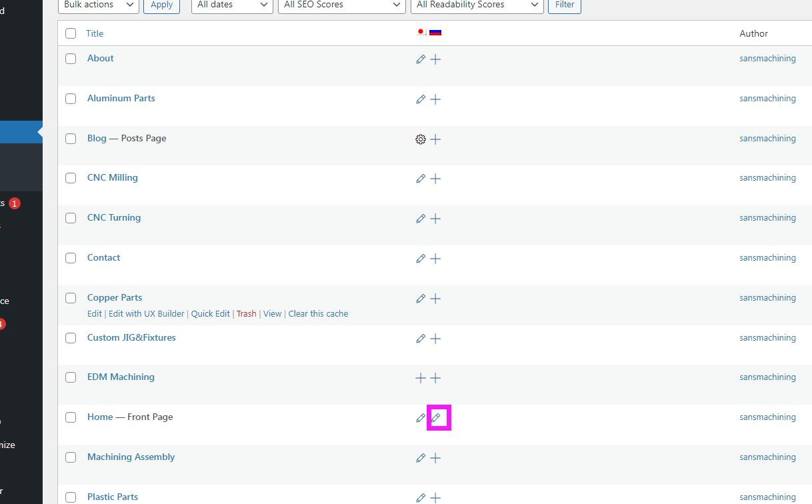Edit Japanese translation of Machining Assembly
Screen dimensions: 812x504
[421, 458]
